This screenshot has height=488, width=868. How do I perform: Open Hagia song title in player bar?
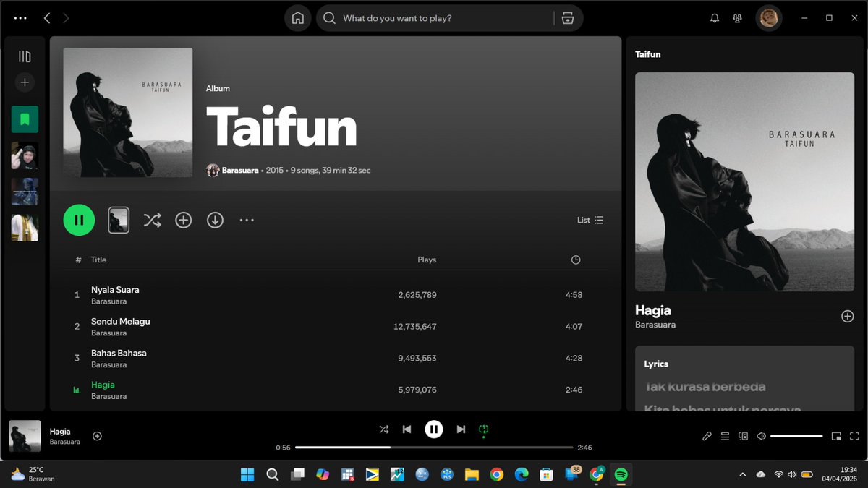[x=60, y=432]
